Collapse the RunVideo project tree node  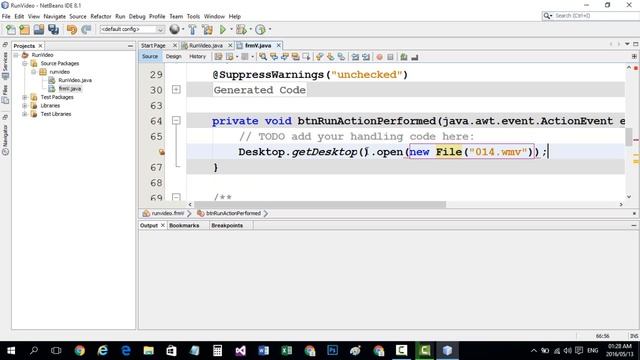16,55
